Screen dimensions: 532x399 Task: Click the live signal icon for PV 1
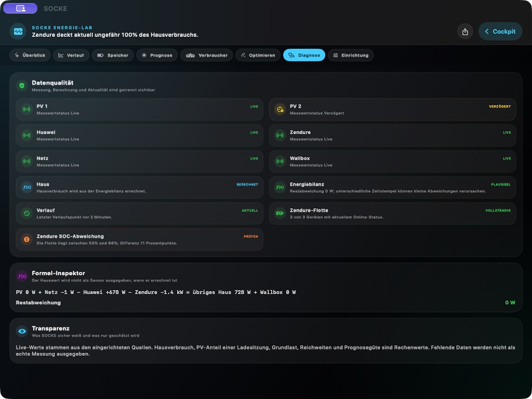pos(26,109)
